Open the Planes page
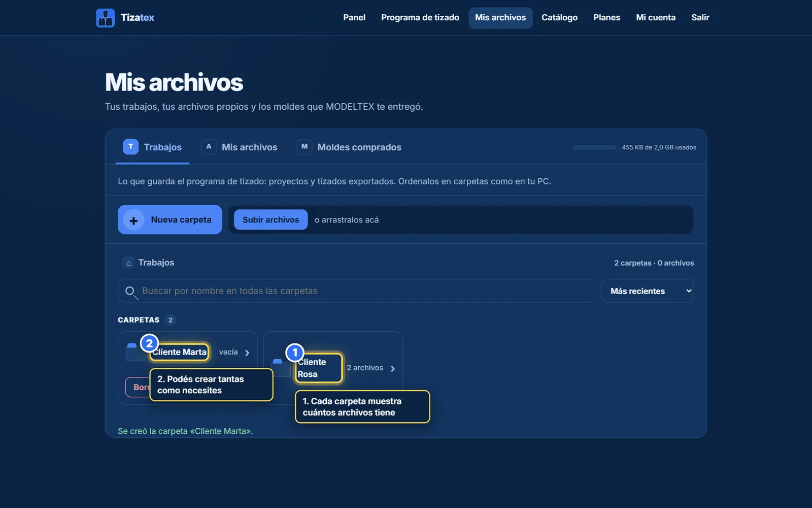Image resolution: width=812 pixels, height=508 pixels. pyautogui.click(x=606, y=18)
